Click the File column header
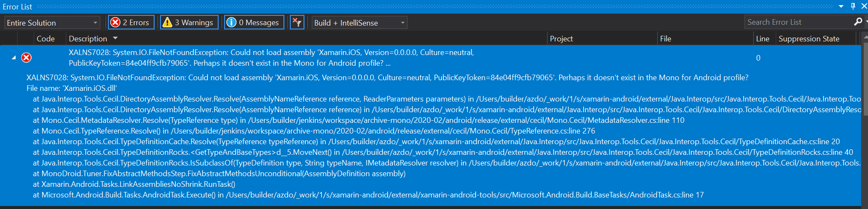The height and width of the screenshot is (209, 868). (x=665, y=39)
